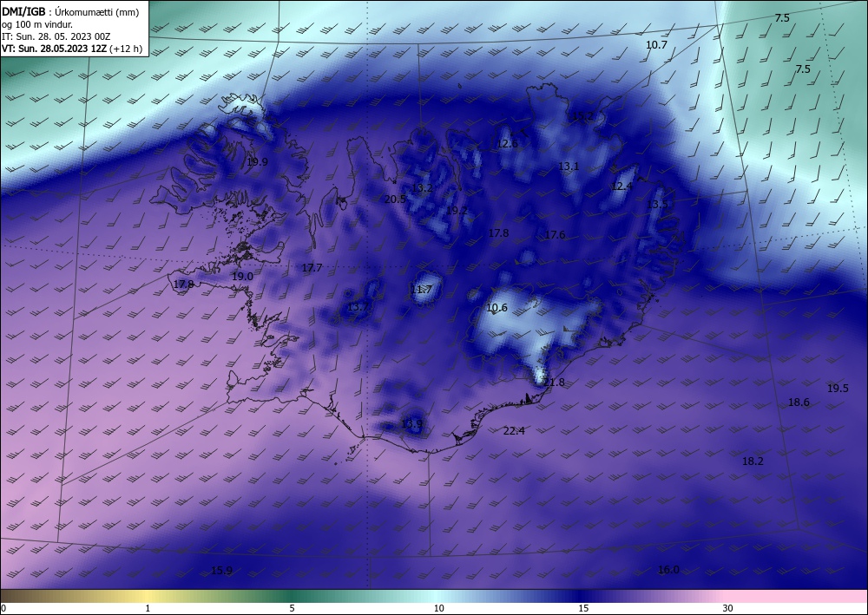
Task: Click the 13.1 map value
Action: (569, 166)
